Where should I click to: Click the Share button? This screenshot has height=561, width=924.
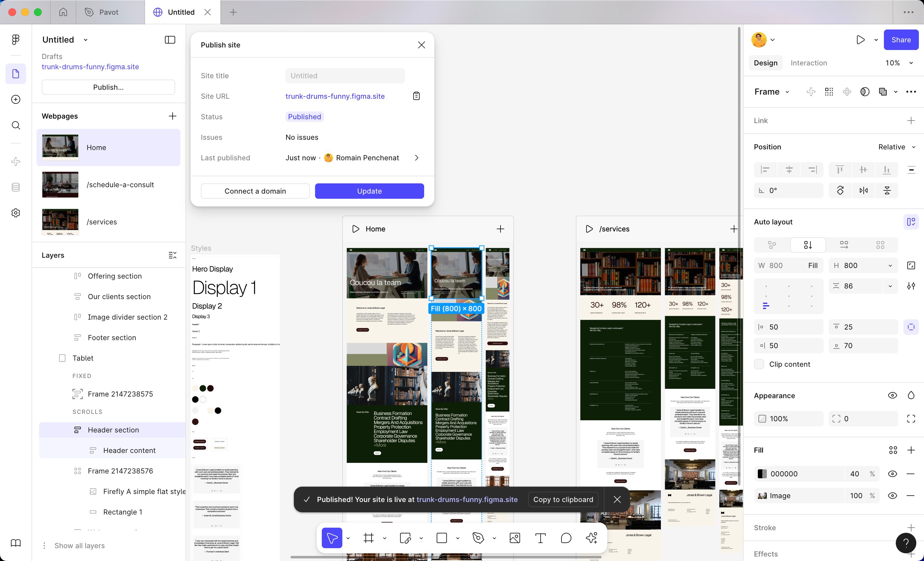click(901, 40)
